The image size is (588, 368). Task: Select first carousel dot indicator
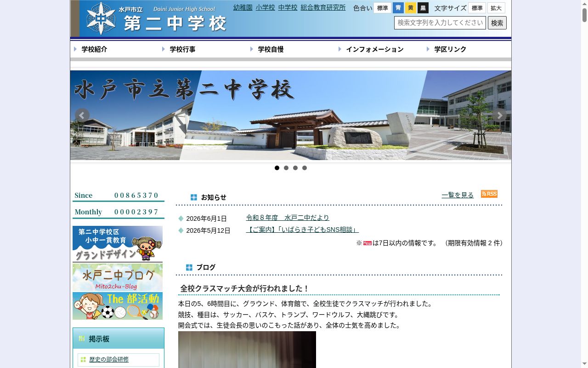(x=277, y=168)
